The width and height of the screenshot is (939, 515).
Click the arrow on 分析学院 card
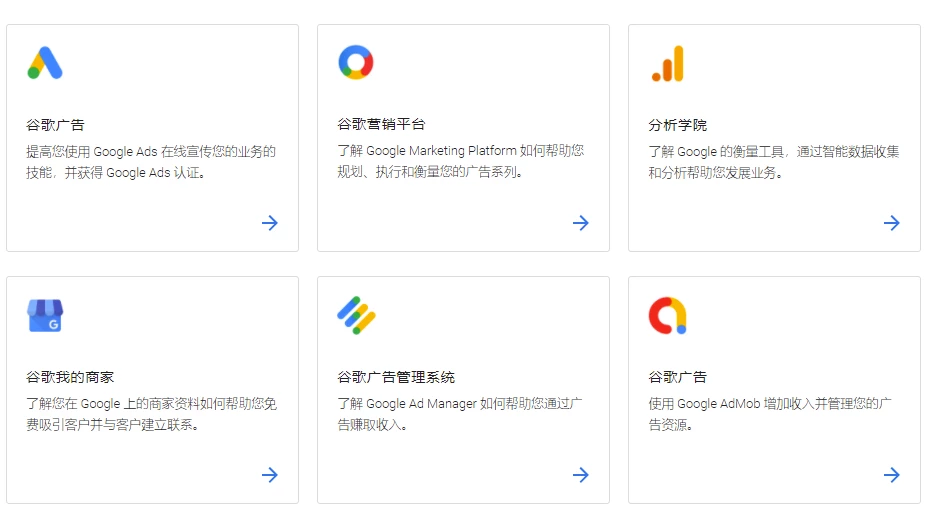tap(892, 223)
